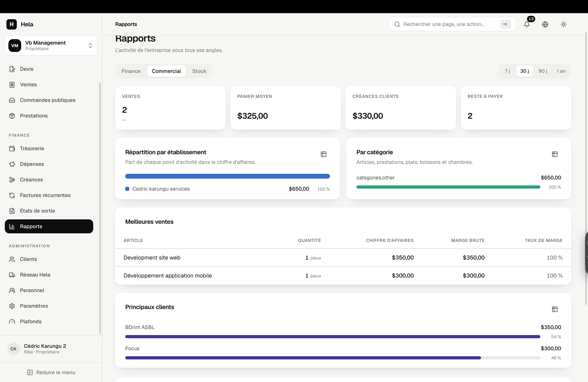This screenshot has height=382, width=588.
Task: Open the language globe icon
Action: (545, 24)
